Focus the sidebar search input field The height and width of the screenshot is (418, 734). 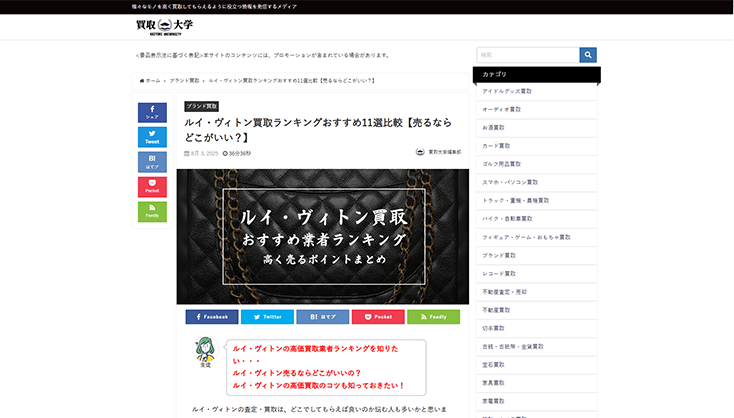(x=527, y=55)
